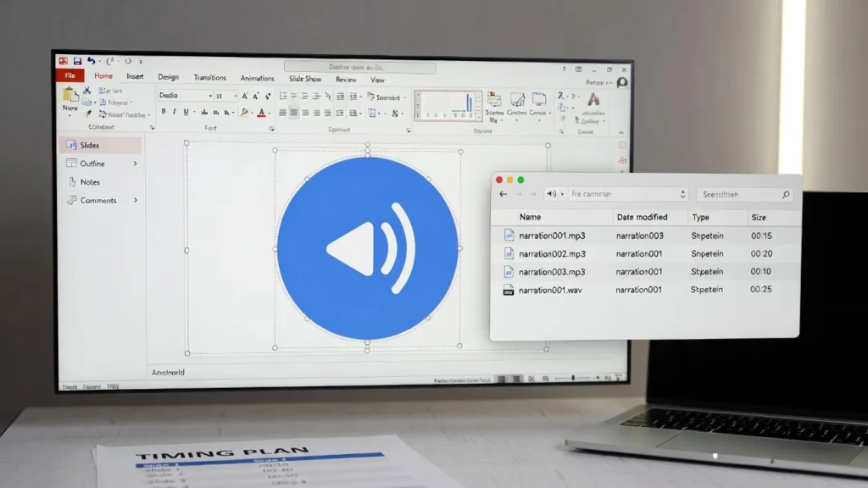
Task: Switch to the Animations tab
Action: pyautogui.click(x=258, y=79)
